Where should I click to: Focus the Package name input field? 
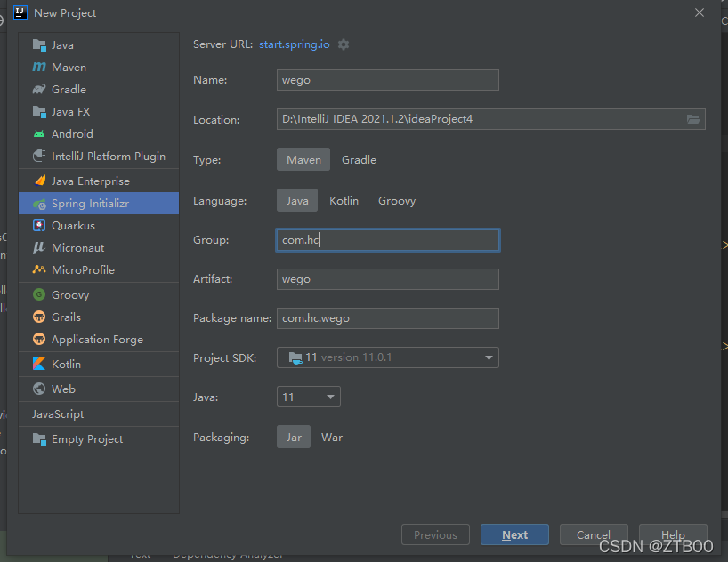pos(388,317)
